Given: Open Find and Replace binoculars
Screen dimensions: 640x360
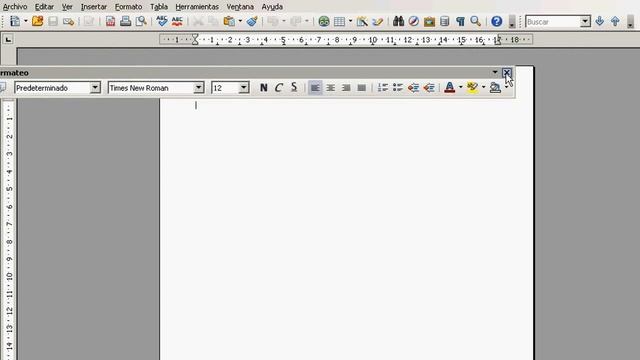Looking at the screenshot, I should pos(398,21).
